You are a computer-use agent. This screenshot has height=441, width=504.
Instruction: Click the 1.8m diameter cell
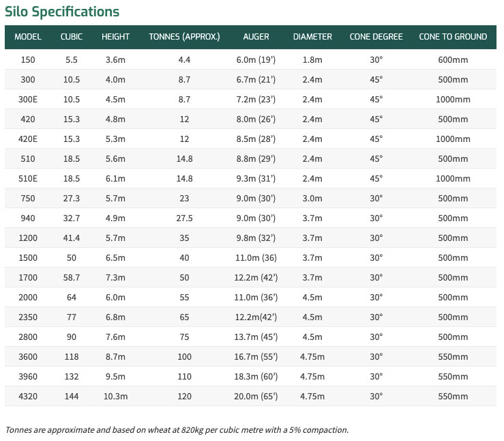pyautogui.click(x=312, y=60)
